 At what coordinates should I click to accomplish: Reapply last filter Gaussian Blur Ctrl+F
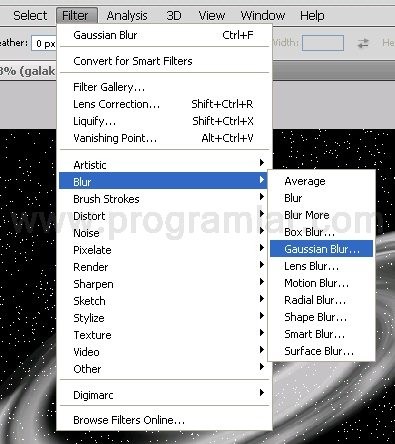click(x=163, y=35)
